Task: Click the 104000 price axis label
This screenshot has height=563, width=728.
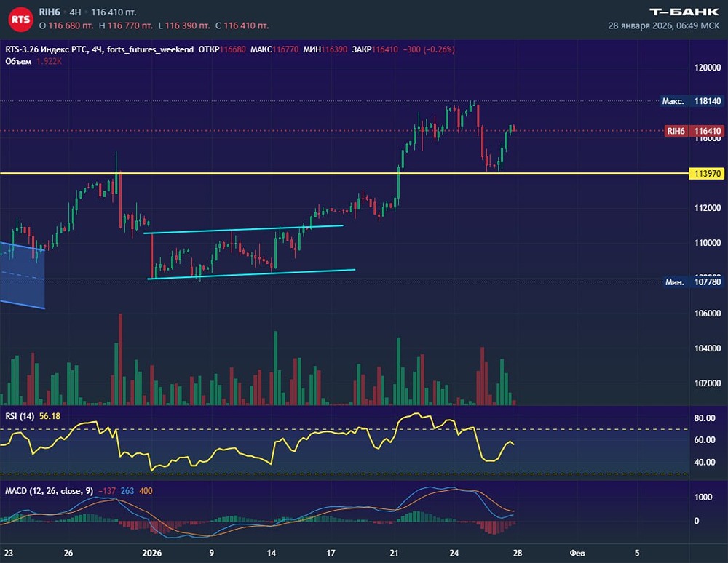Action: click(x=708, y=348)
